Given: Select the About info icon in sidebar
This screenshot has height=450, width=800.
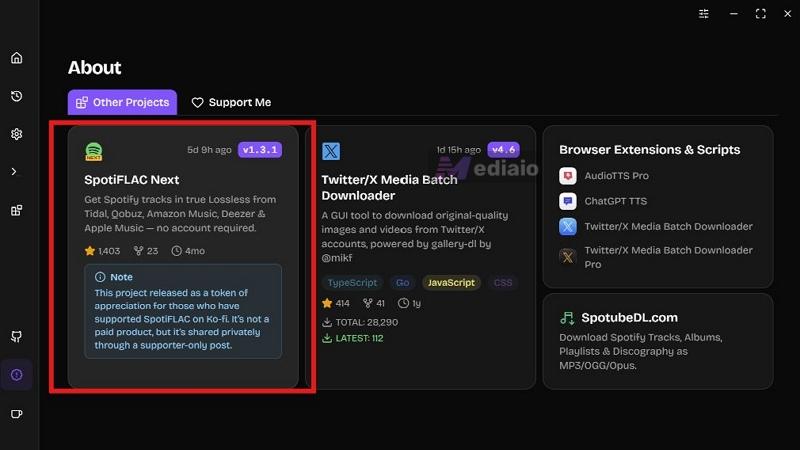Looking at the screenshot, I should (16, 375).
